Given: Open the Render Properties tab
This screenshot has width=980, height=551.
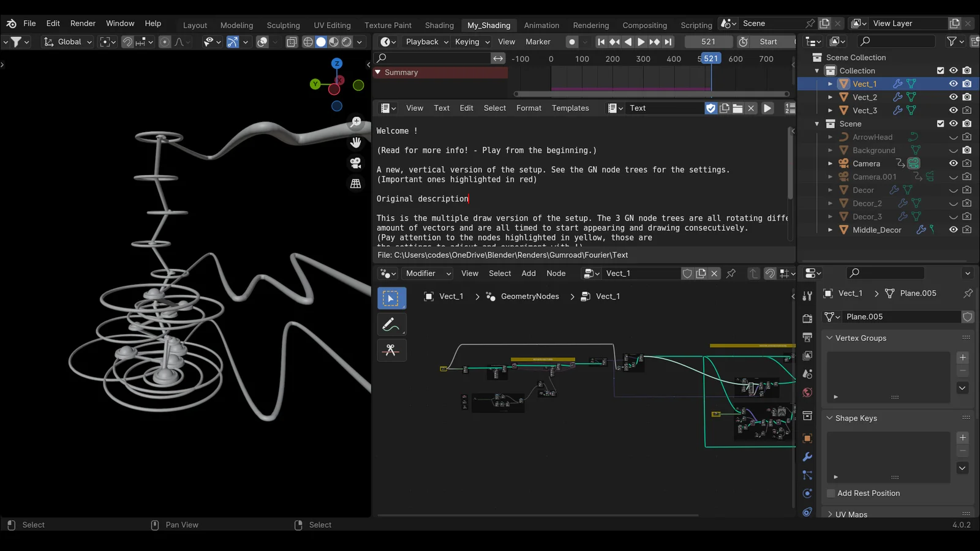Looking at the screenshot, I should [x=807, y=318].
